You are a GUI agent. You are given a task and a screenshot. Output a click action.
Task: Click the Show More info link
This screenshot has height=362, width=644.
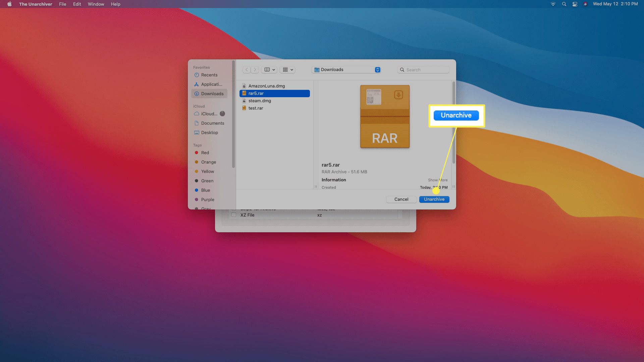coord(437,179)
